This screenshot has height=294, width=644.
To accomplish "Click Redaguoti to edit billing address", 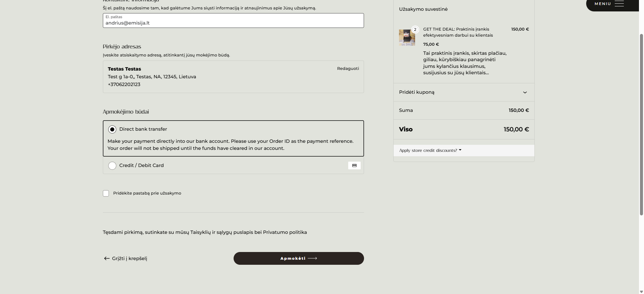I will pyautogui.click(x=348, y=69).
